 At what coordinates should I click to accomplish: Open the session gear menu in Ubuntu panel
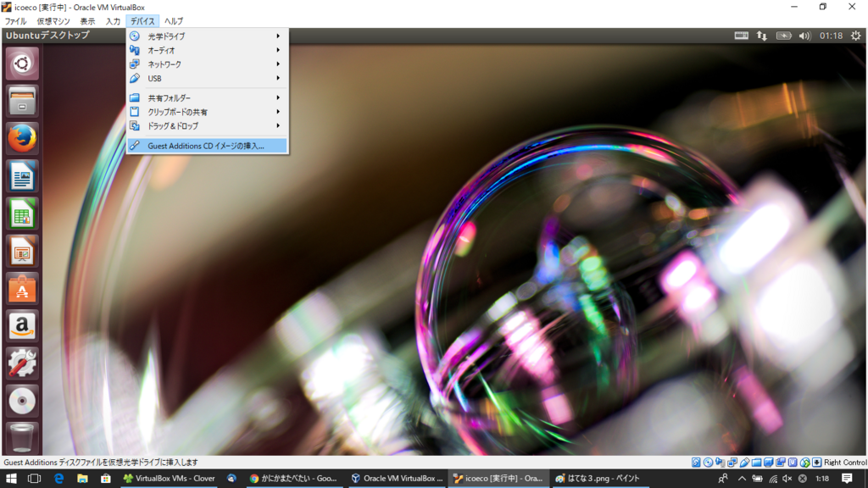pos(856,36)
